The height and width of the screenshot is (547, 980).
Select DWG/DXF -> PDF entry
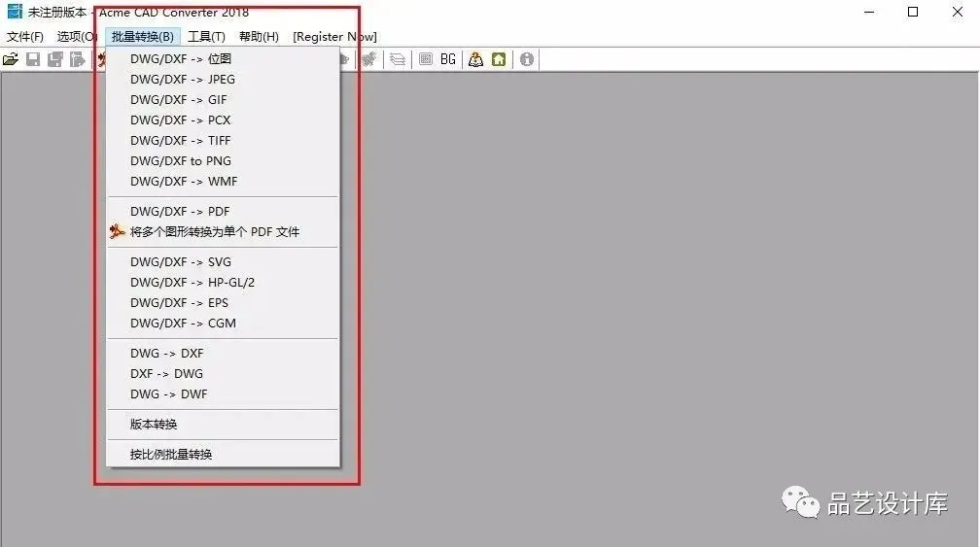coord(223,211)
